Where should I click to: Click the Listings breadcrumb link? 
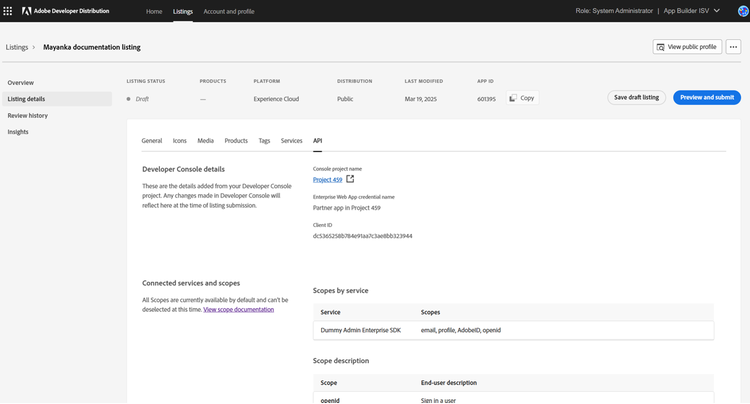[17, 47]
